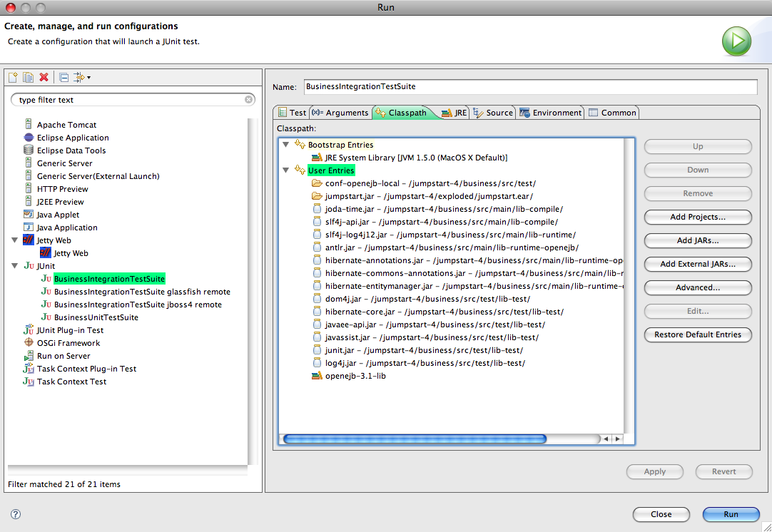Open the Environment tab
The width and height of the screenshot is (772, 532).
550,113
